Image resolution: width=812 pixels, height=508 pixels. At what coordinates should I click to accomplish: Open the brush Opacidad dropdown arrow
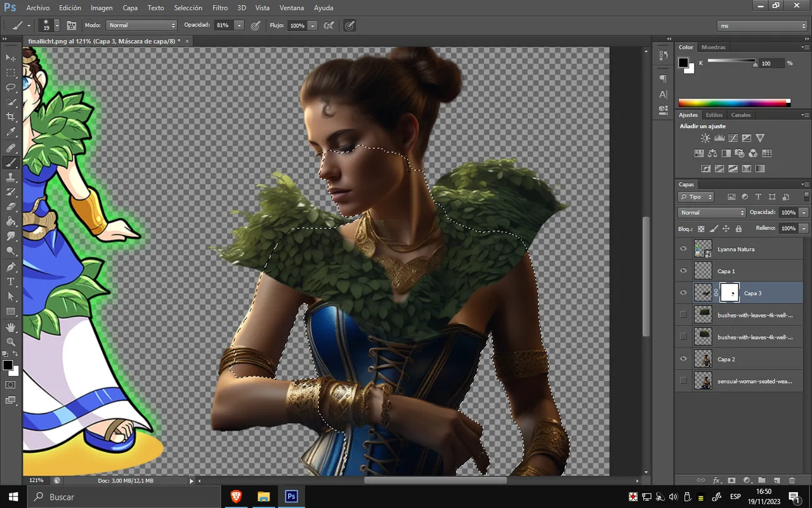tap(239, 25)
